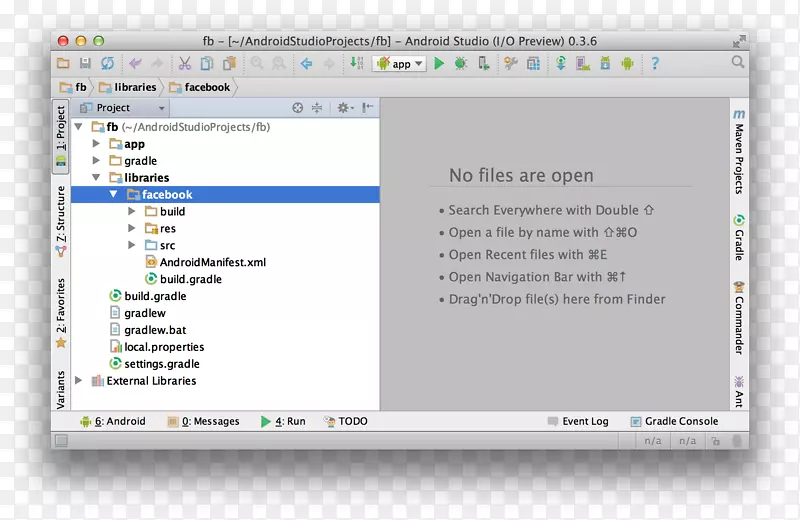Open the Build Variants side tab
The image size is (800, 520).
tap(61, 389)
